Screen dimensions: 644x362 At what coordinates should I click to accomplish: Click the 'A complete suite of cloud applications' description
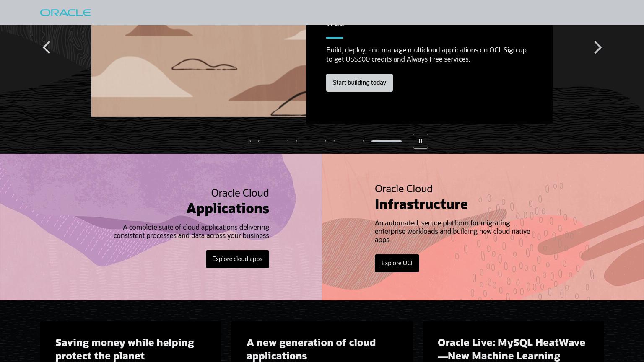[x=191, y=231]
